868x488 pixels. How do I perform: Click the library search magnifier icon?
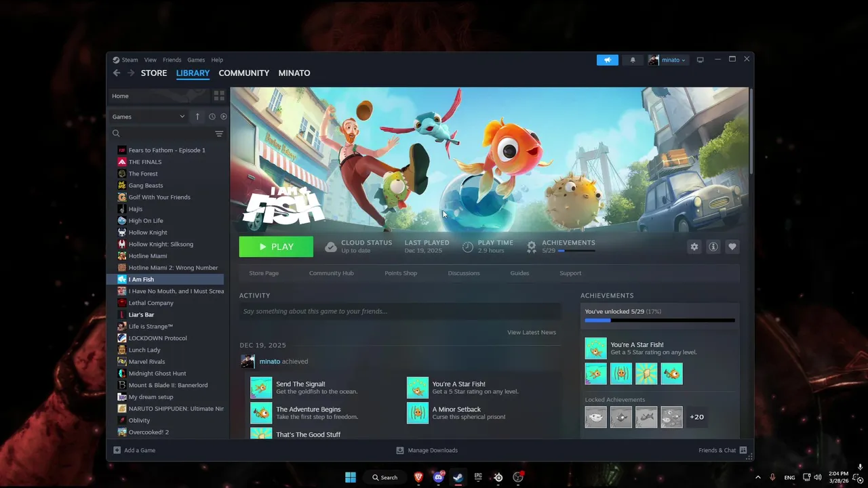tap(116, 134)
